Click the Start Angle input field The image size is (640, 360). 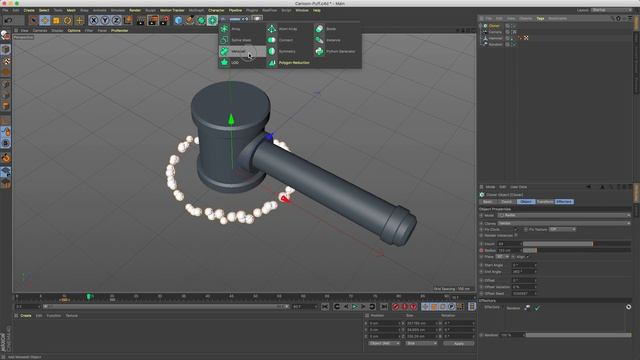[523, 265]
